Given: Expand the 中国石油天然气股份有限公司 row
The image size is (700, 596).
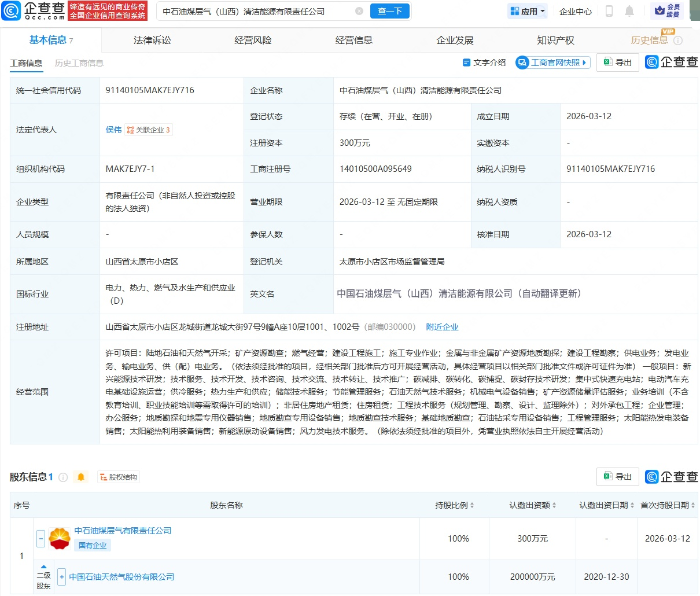Looking at the screenshot, I should [x=62, y=577].
